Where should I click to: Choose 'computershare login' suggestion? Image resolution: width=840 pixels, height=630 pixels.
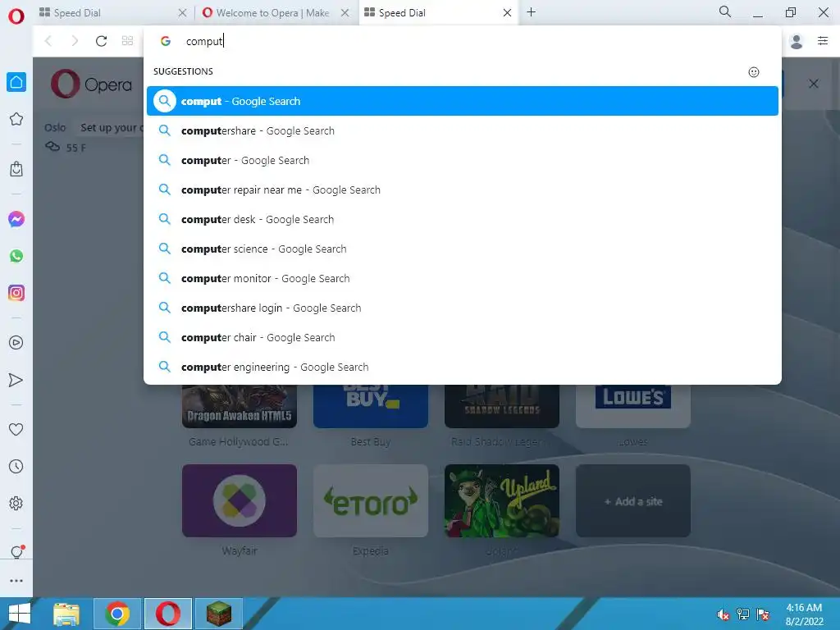click(x=463, y=308)
